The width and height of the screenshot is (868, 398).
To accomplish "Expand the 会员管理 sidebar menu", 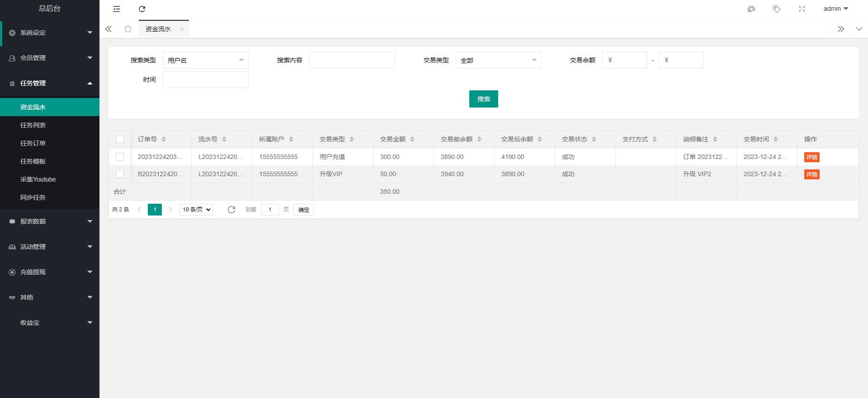I will (x=50, y=58).
